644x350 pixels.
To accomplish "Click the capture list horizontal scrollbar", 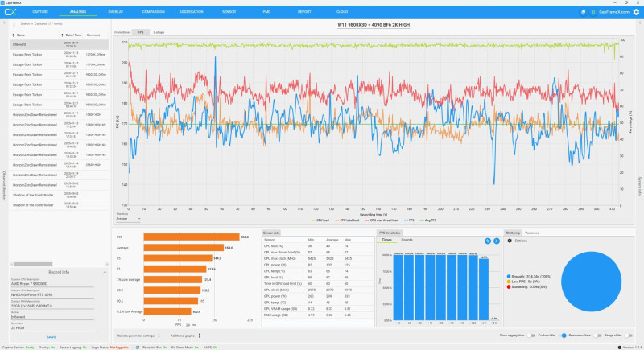I will (x=33, y=264).
